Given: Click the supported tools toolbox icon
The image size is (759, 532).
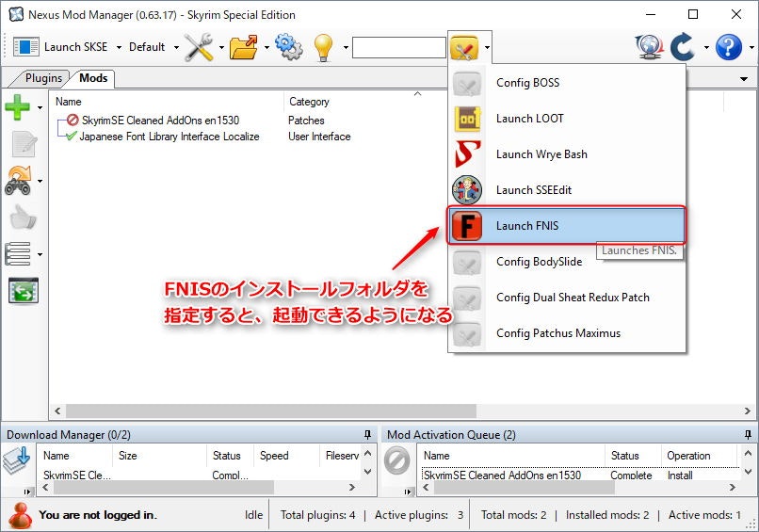Looking at the screenshot, I should click(x=464, y=47).
